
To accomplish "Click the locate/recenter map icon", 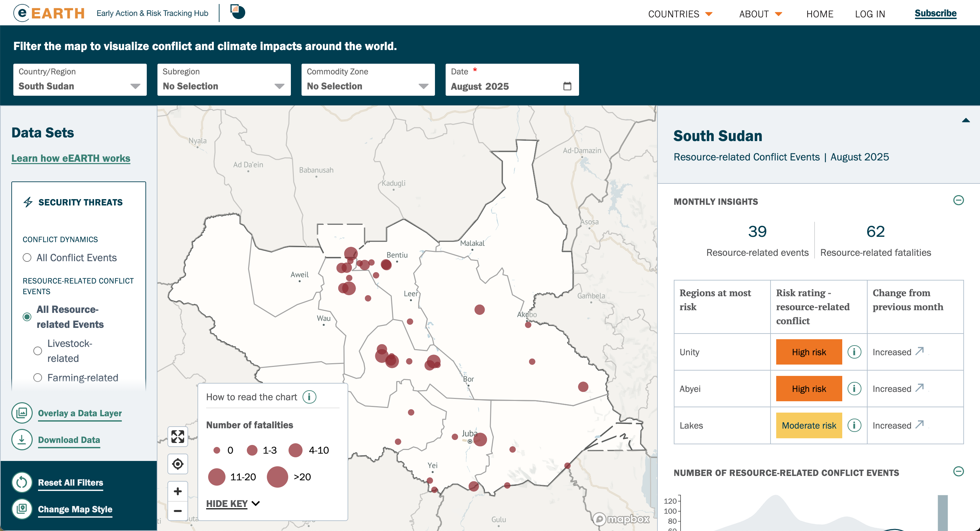I will pos(178,464).
